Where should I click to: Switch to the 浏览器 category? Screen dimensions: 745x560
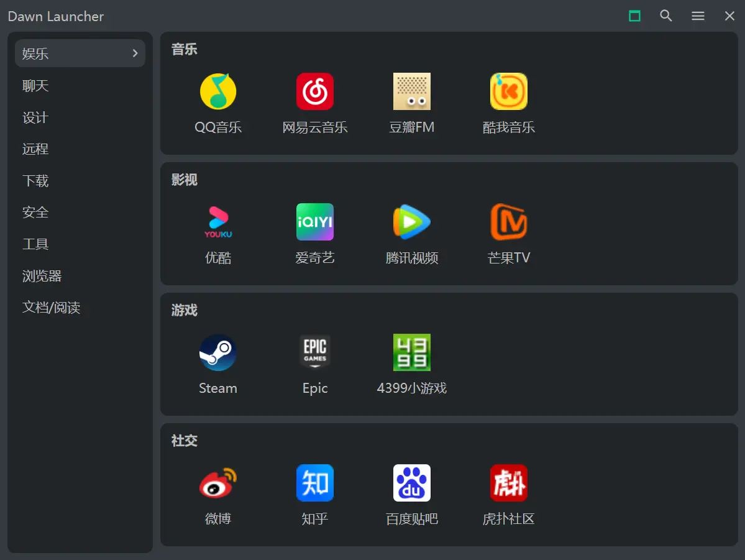(41, 276)
